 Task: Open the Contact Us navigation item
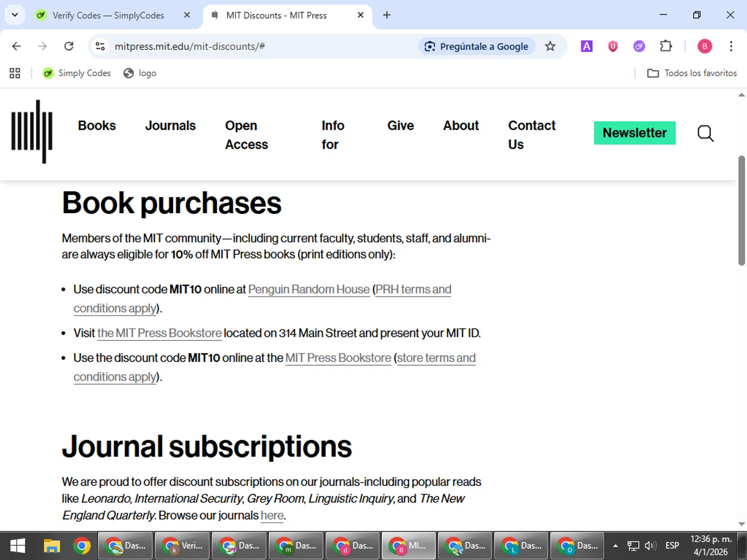[x=531, y=135]
